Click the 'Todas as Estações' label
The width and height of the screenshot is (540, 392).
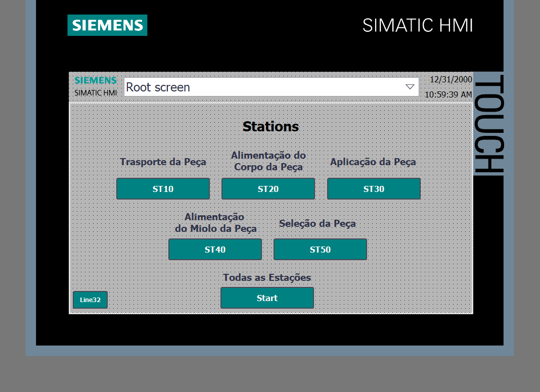point(267,277)
